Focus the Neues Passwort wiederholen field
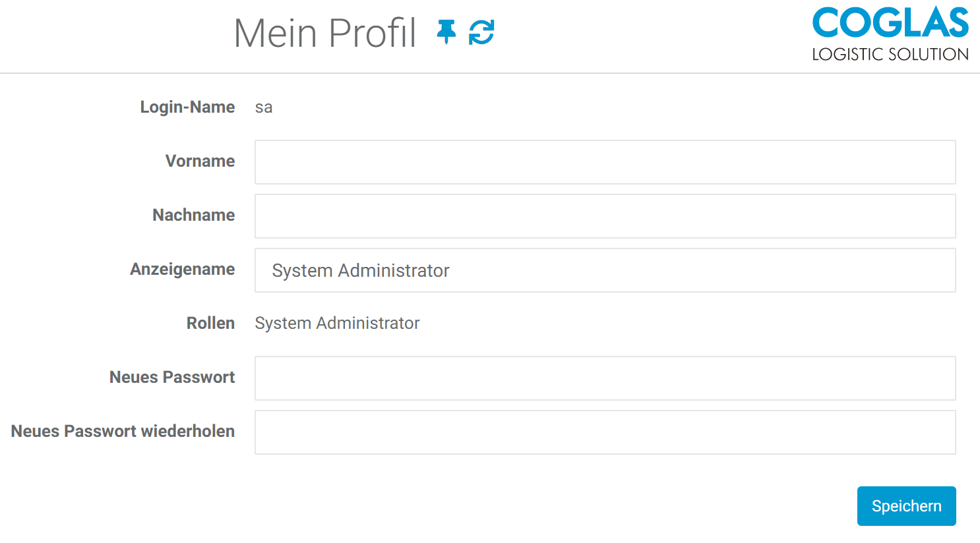Image resolution: width=980 pixels, height=543 pixels. coord(605,432)
